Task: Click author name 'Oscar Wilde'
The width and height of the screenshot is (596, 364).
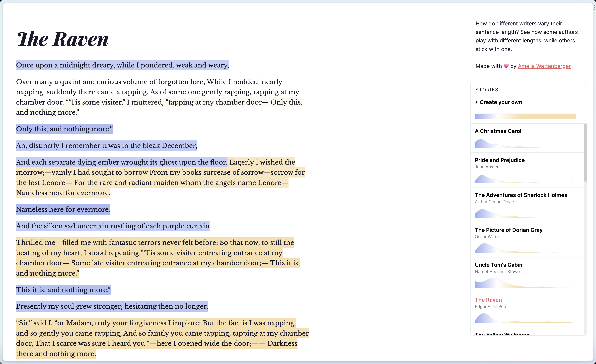Action: pos(487,237)
